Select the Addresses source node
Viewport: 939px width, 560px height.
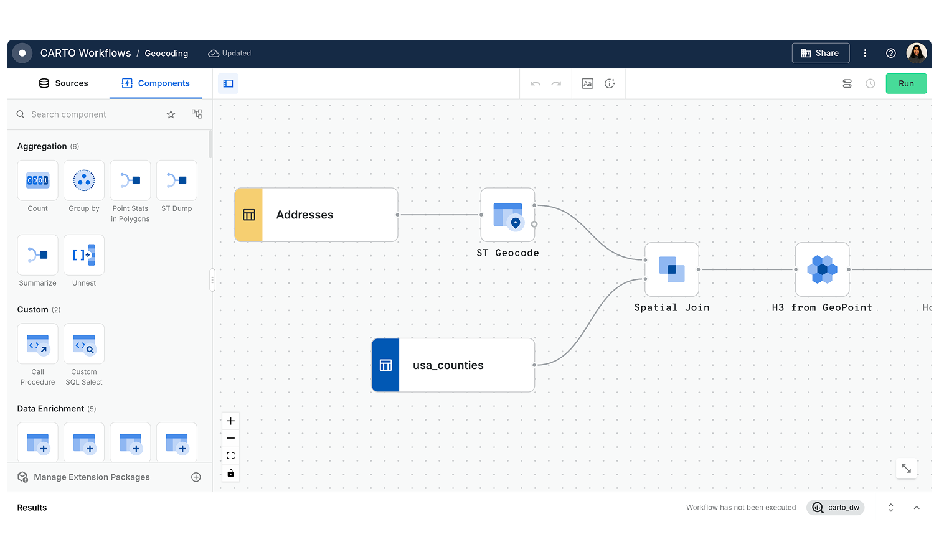316,215
